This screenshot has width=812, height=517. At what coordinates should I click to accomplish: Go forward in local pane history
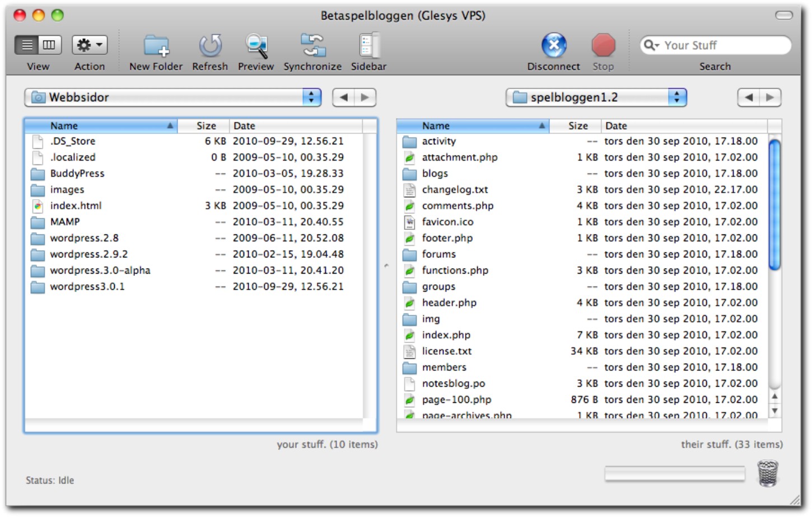(365, 97)
